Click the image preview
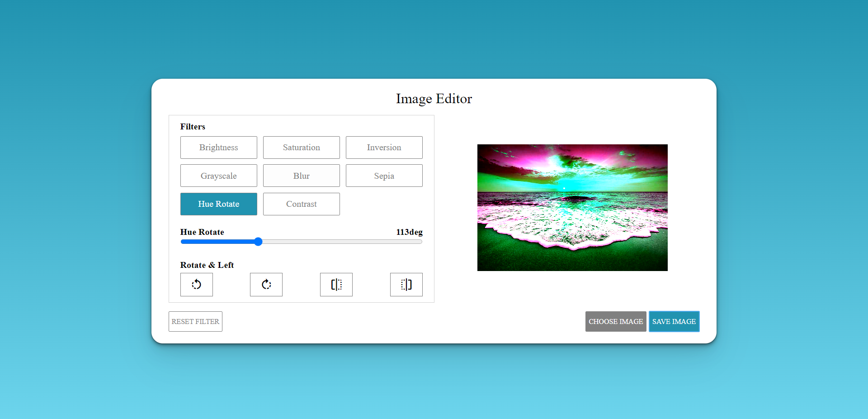This screenshot has height=419, width=868. (x=572, y=207)
